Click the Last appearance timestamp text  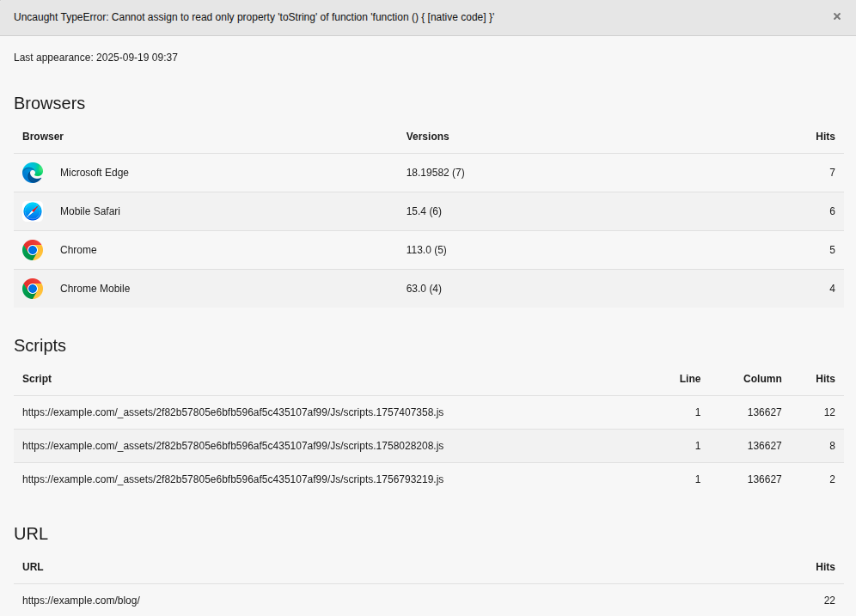pyautogui.click(x=95, y=58)
